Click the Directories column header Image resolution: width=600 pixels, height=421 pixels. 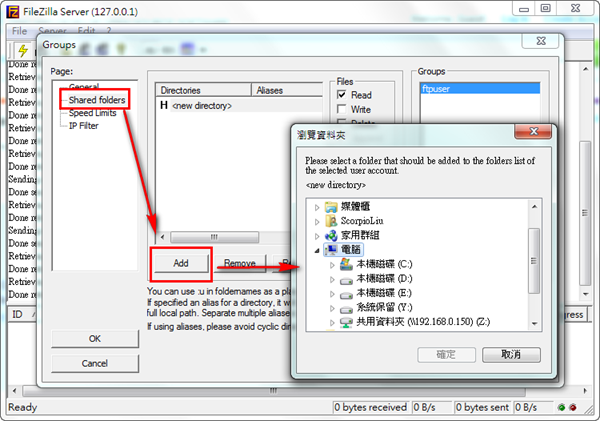click(203, 90)
